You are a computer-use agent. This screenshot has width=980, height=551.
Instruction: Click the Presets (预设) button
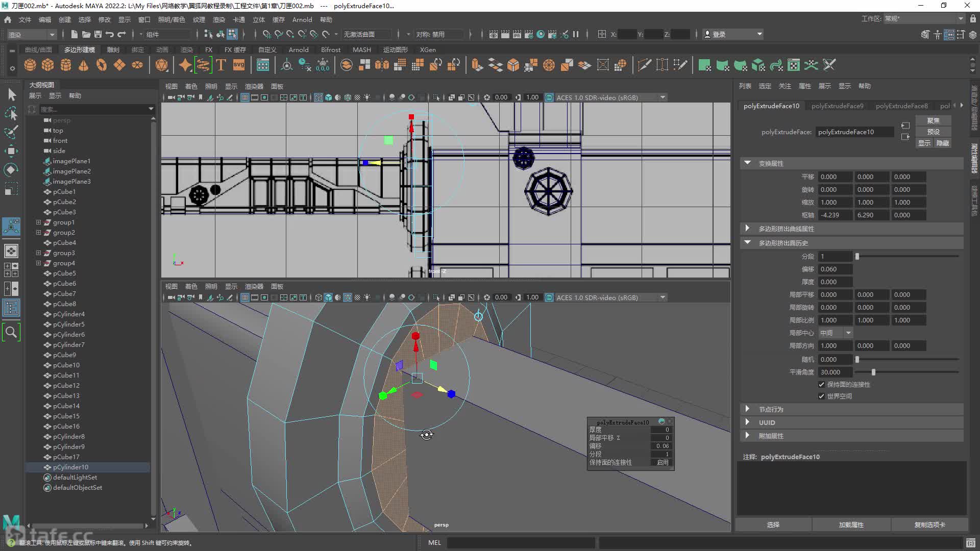(x=933, y=132)
